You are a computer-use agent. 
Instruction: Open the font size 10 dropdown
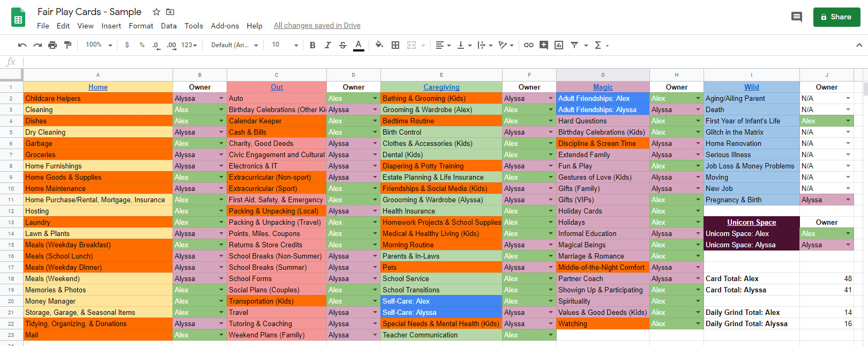tap(285, 45)
